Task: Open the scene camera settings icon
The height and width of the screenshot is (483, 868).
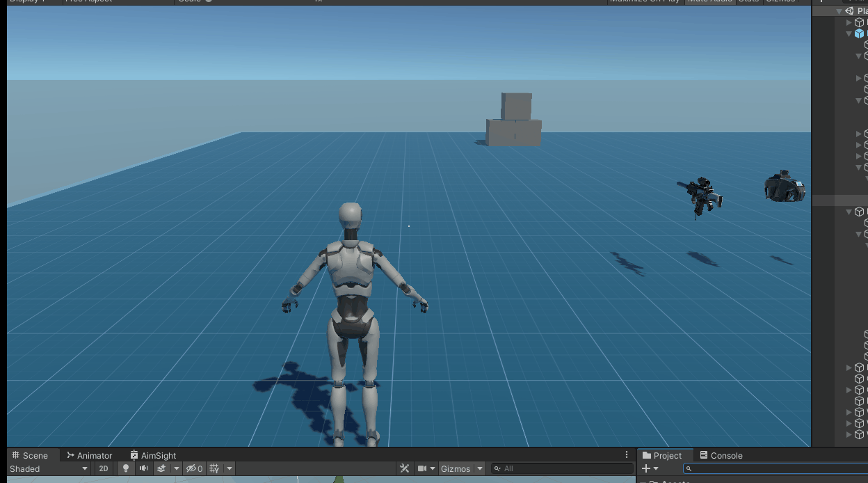Action: point(421,468)
